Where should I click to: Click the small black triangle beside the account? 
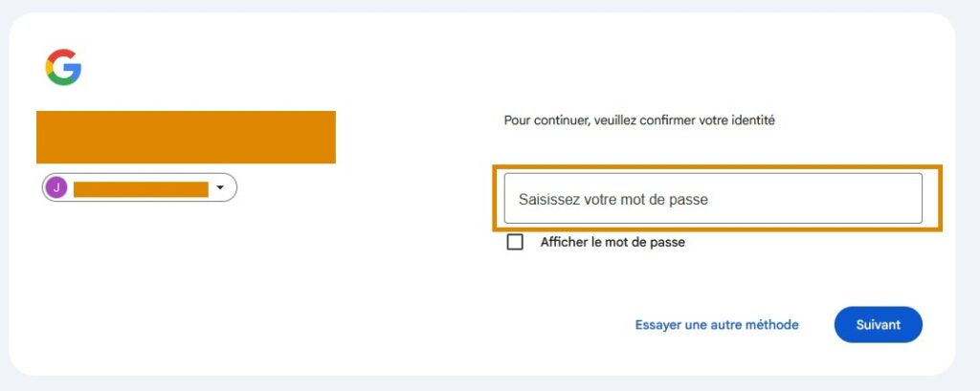(x=220, y=187)
